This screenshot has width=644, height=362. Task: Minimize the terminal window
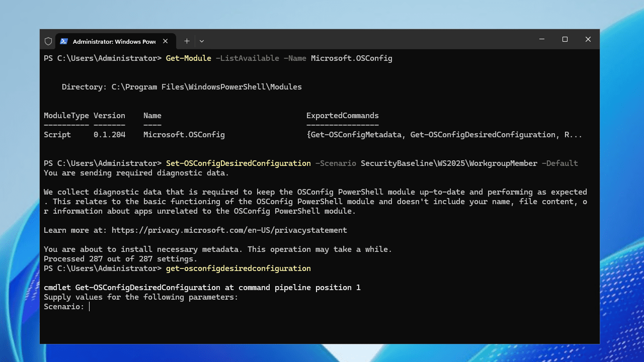click(x=542, y=39)
